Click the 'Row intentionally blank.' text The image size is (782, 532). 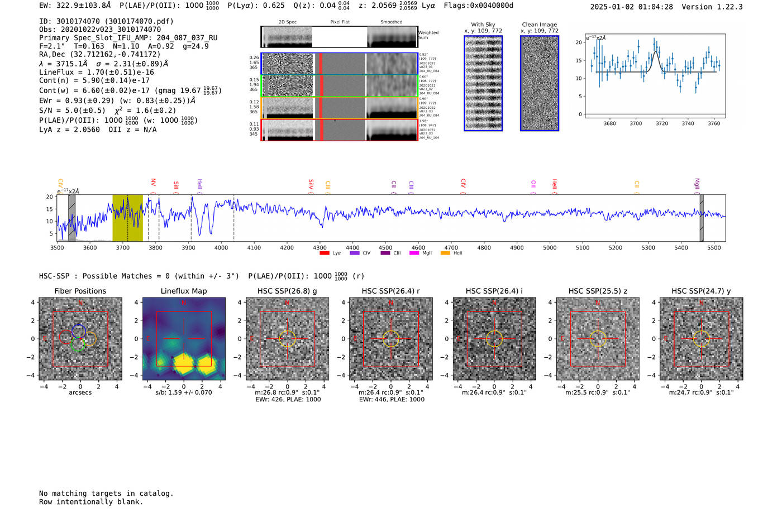click(91, 502)
